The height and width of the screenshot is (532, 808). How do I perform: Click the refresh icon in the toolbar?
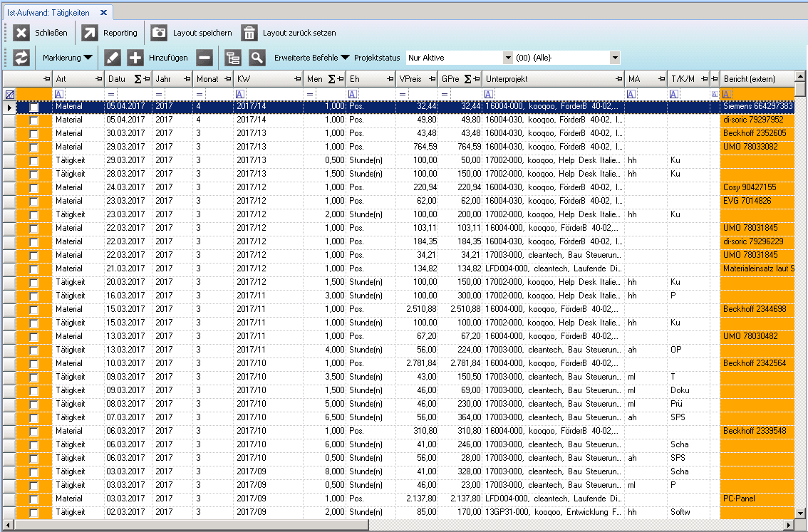(x=21, y=58)
